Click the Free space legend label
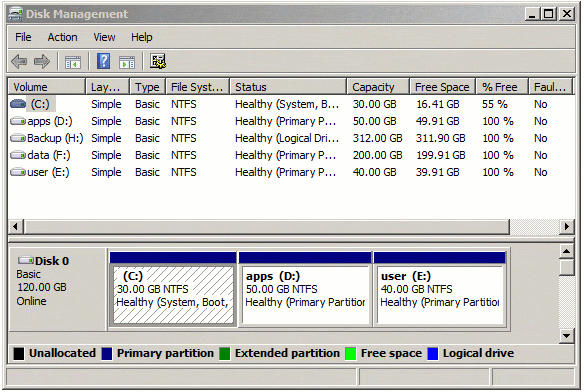584x392 pixels. pos(391,353)
